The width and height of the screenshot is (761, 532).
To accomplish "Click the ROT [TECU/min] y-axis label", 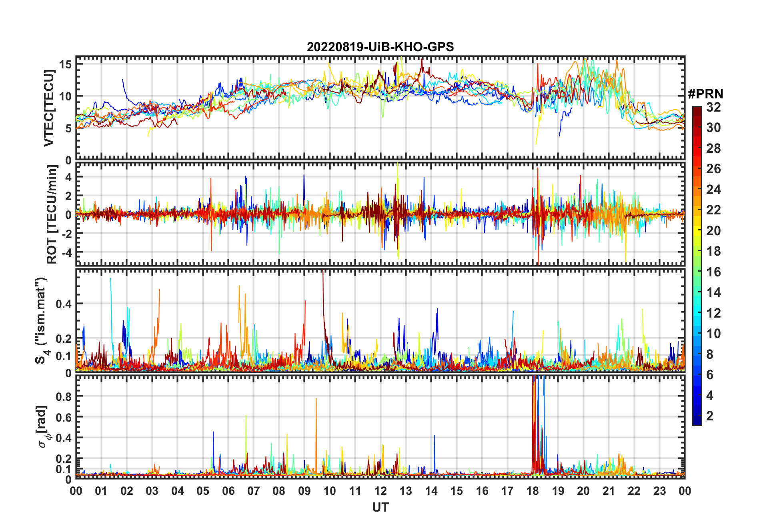I will 52,214.
